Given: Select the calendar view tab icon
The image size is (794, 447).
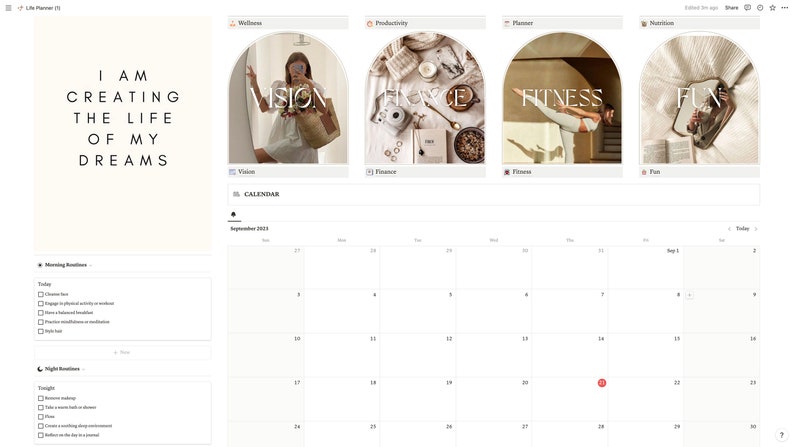Looking at the screenshot, I should [x=233, y=215].
